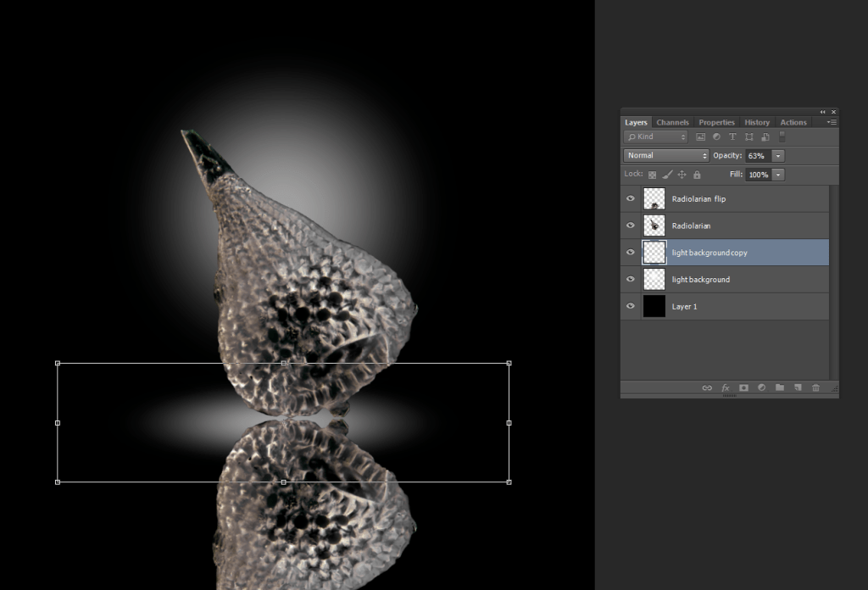Toggle the lock all padlock
868x590 pixels.
coord(697,175)
